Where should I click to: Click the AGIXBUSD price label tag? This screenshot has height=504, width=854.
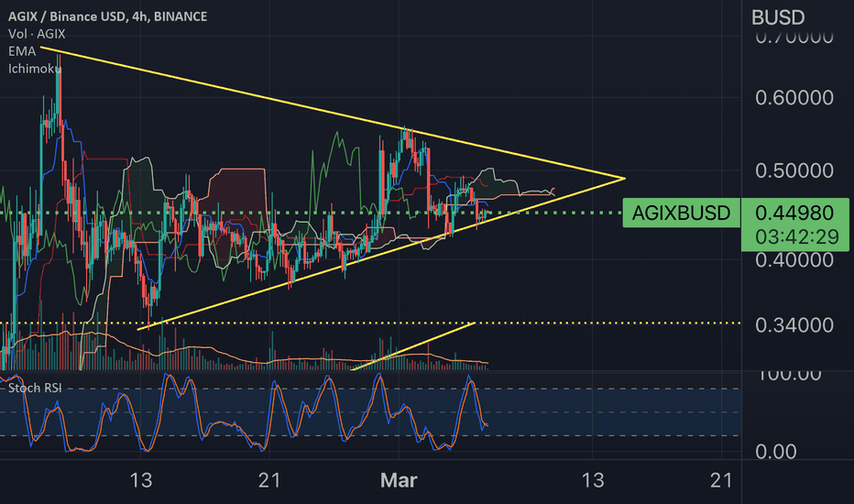point(681,213)
